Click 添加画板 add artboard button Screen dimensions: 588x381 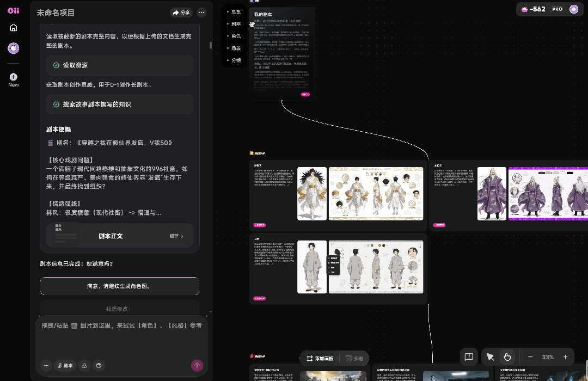tap(320, 359)
